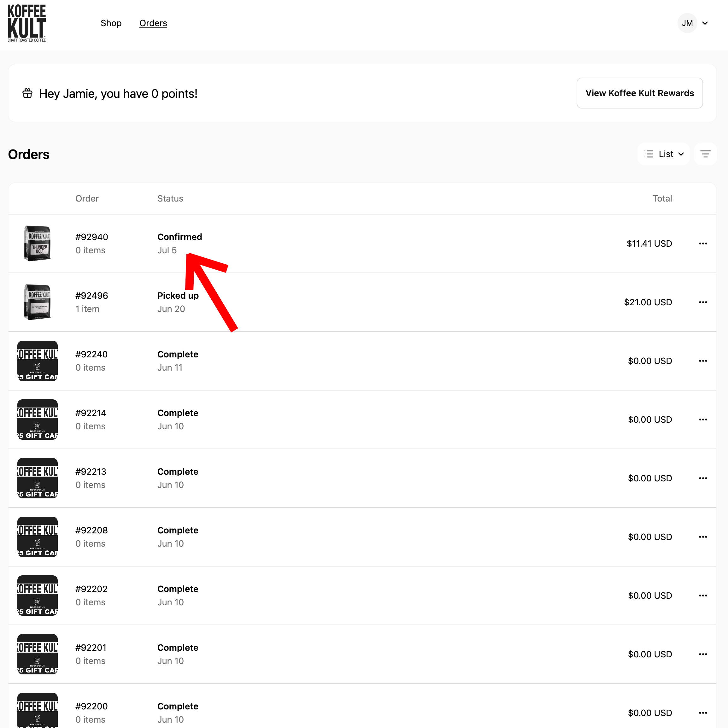Screen dimensions: 728x728
Task: Open the filter orders icon
Action: 705,154
